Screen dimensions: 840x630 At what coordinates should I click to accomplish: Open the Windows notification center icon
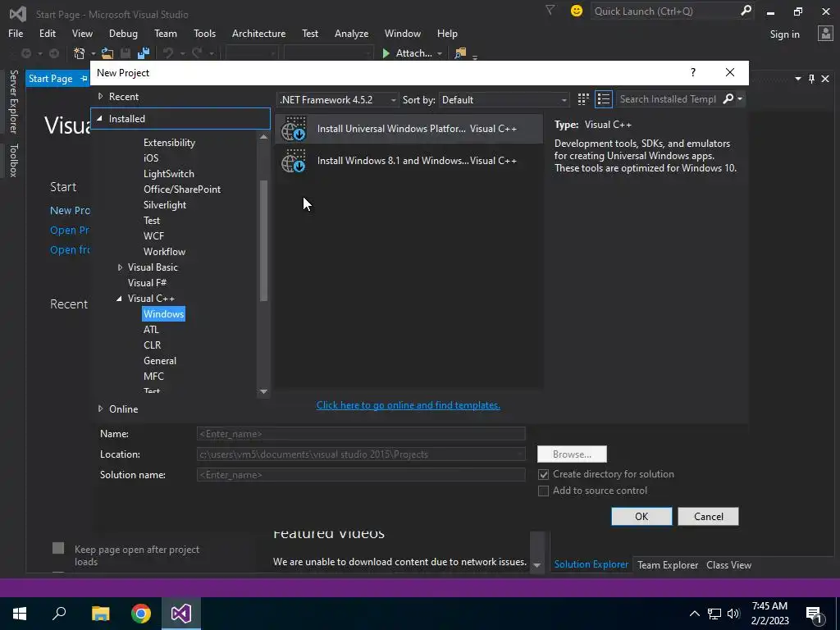(815, 614)
